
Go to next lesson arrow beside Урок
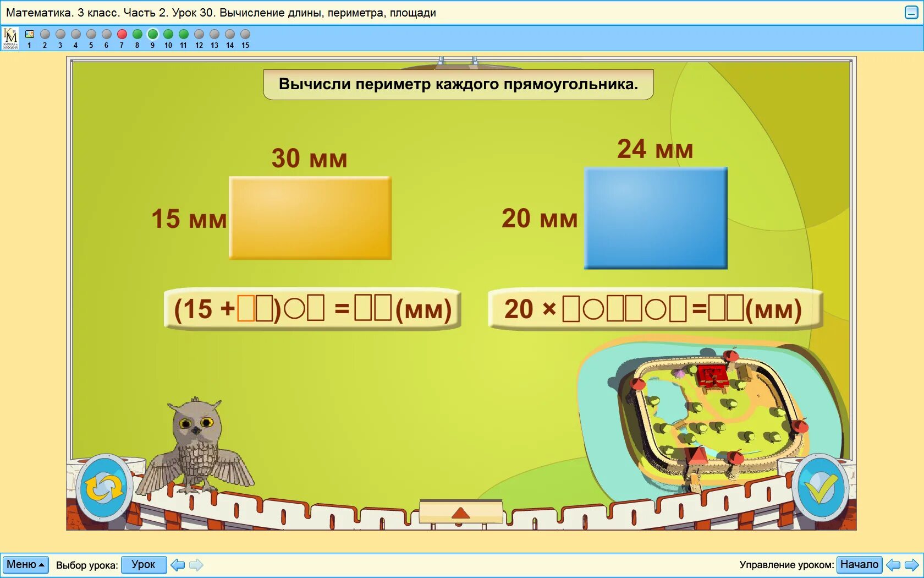196,565
